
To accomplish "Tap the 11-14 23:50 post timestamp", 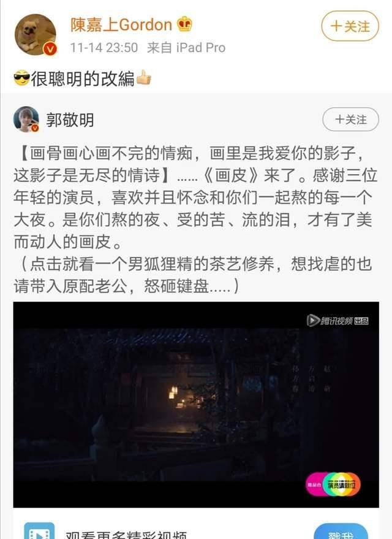I will coord(104,47).
